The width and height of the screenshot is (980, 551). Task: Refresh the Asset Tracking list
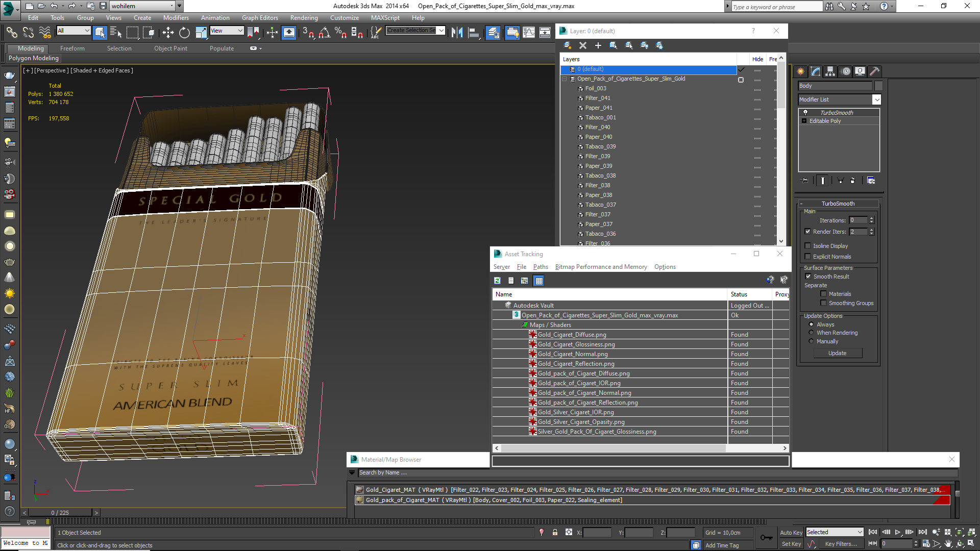[497, 281]
